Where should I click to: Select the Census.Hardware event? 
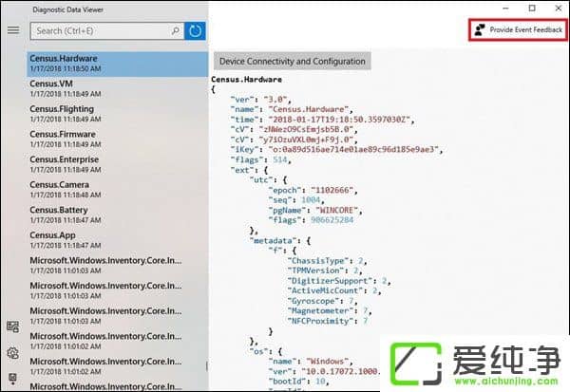coord(118,64)
